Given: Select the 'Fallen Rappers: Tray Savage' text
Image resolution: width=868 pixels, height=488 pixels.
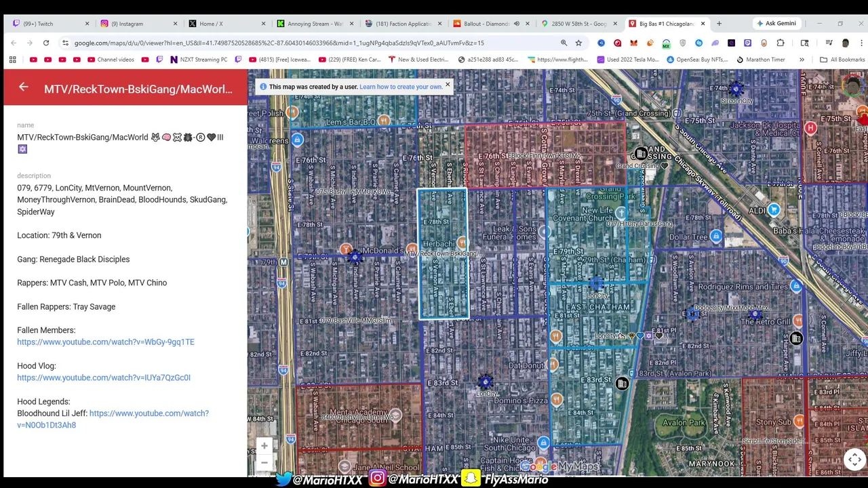Looking at the screenshot, I should click(66, 306).
